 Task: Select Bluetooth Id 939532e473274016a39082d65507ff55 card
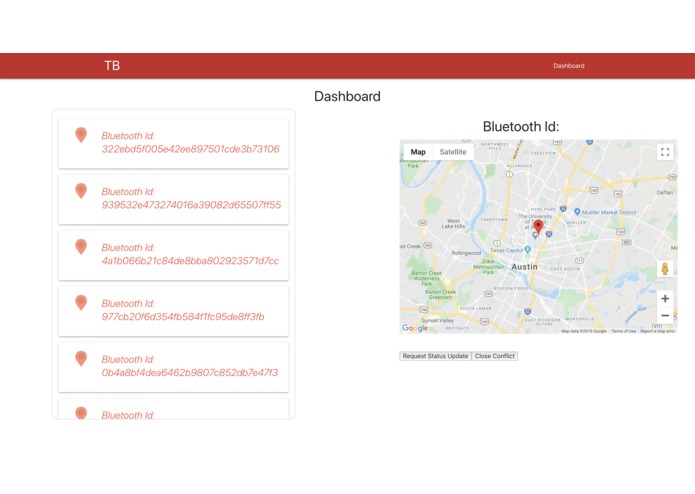(x=174, y=199)
